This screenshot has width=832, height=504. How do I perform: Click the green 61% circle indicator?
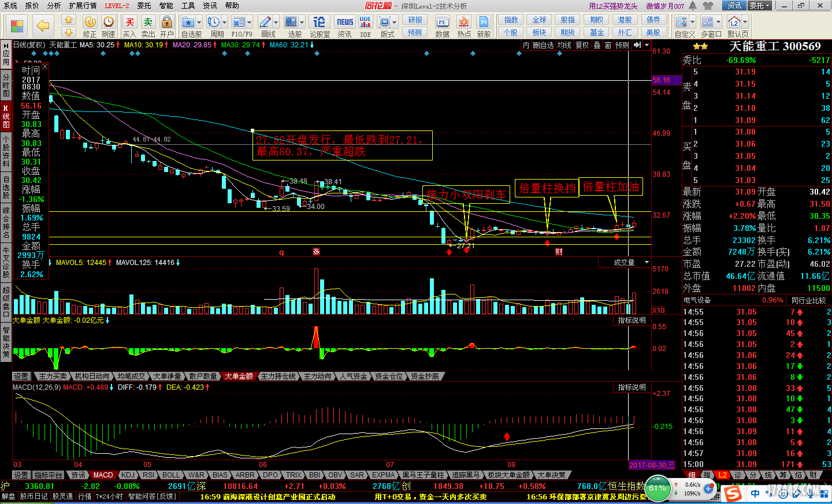tap(658, 488)
